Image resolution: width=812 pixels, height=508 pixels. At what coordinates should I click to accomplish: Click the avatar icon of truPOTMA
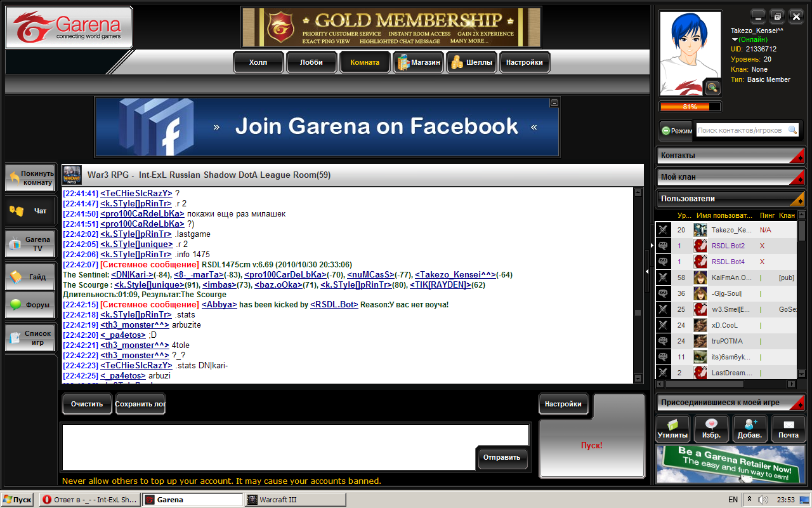(x=700, y=341)
